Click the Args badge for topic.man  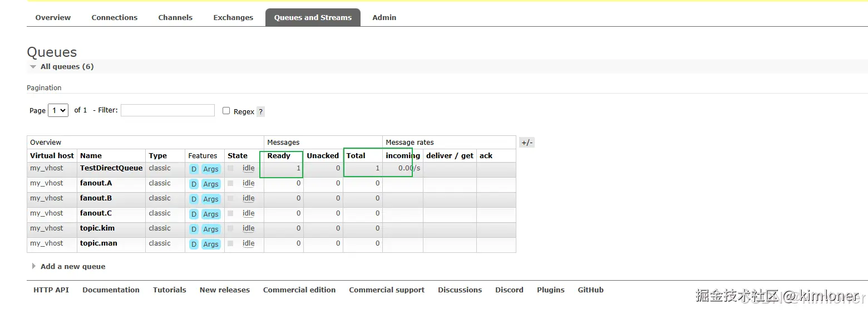(x=211, y=244)
